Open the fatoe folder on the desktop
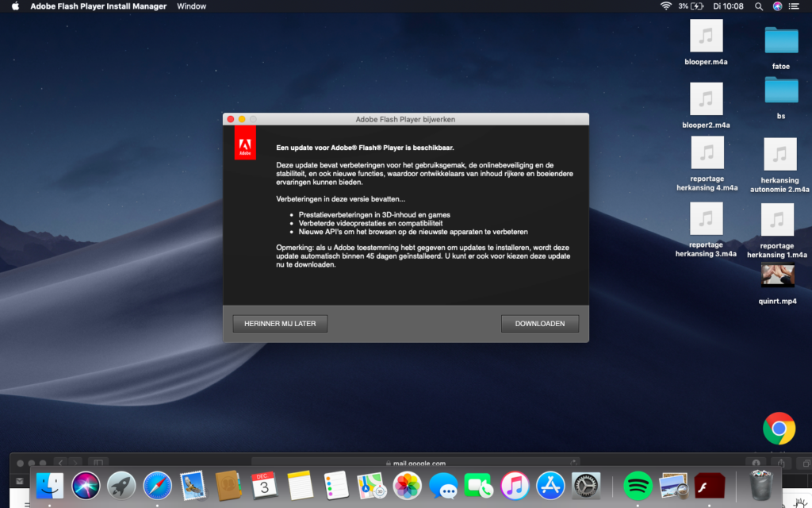The image size is (812, 508). pos(780,38)
